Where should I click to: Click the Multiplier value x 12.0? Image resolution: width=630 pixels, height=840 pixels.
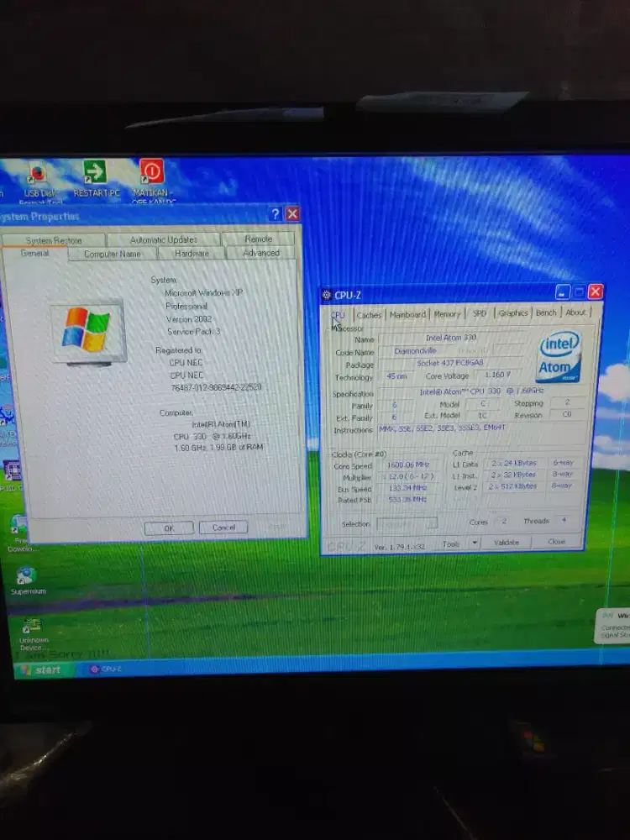(407, 477)
